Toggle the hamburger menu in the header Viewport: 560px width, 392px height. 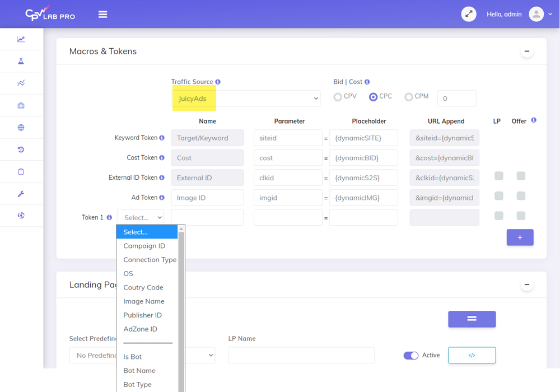click(102, 15)
